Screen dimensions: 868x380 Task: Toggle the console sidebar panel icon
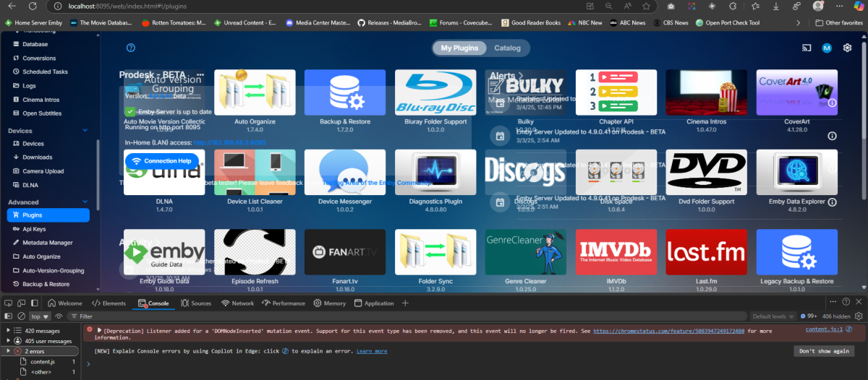[8, 316]
